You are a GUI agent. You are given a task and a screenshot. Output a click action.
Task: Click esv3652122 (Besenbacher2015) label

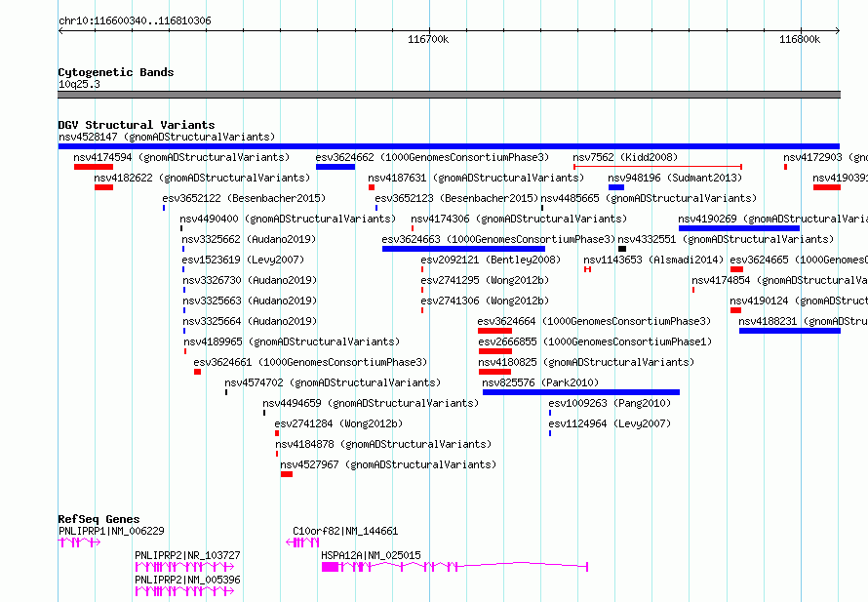coord(244,198)
